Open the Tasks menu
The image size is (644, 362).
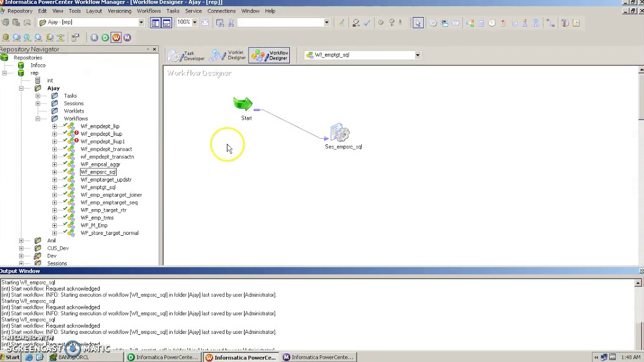[173, 11]
